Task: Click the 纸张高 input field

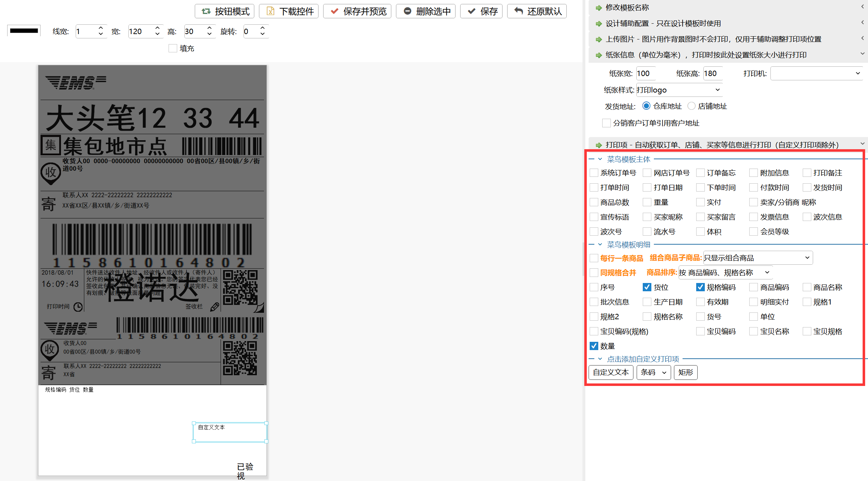Action: pos(713,74)
